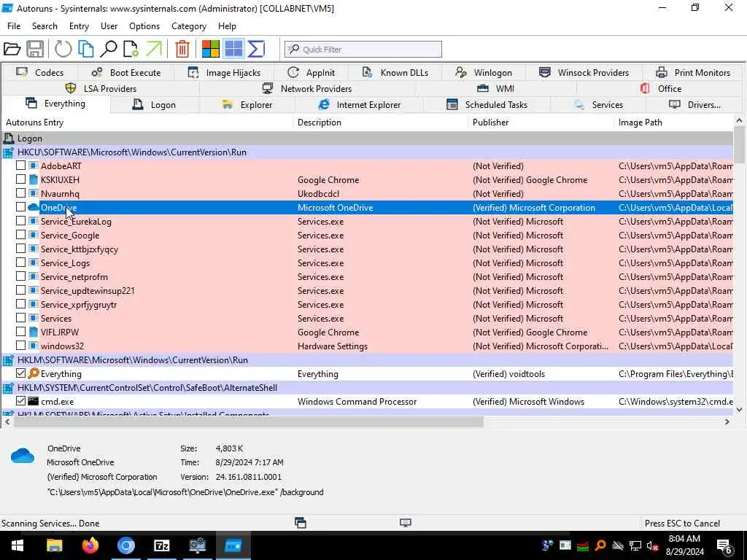Click the vertical scrollbar down arrow
The height and width of the screenshot is (560, 747).
tap(739, 409)
